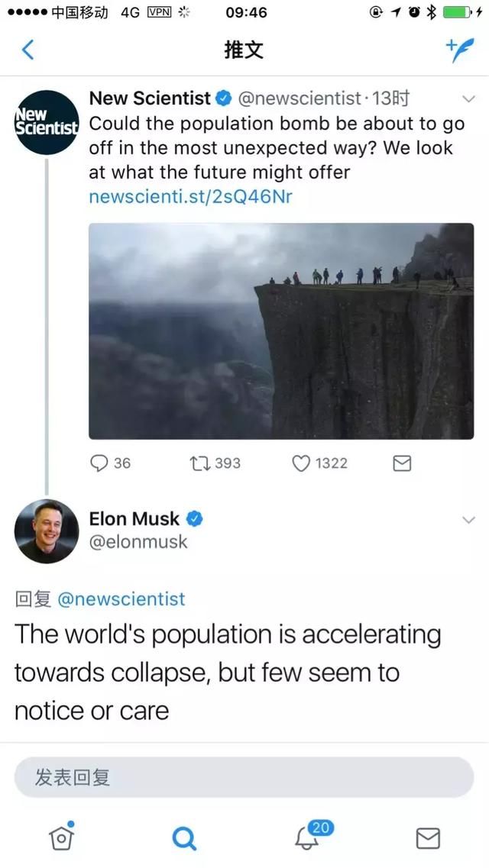The width and height of the screenshot is (489, 868).
Task: Open newscienti.st/2sQ46Nr link
Action: coord(190,196)
